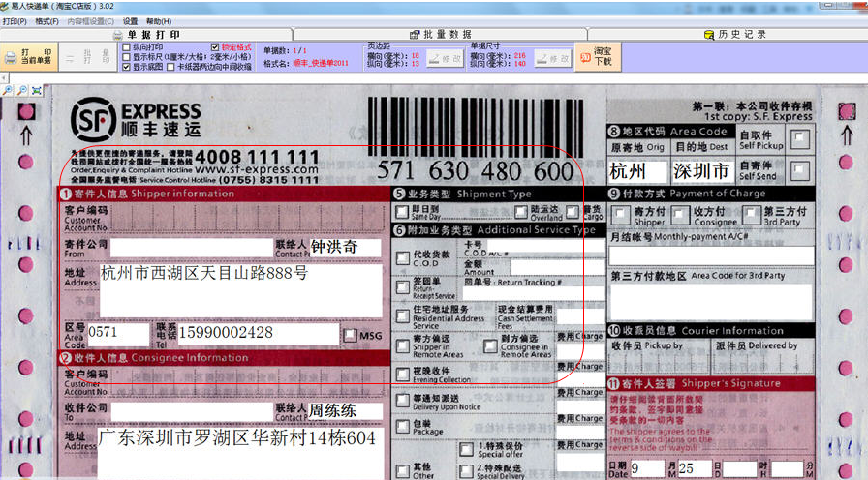Viewport: 868px width, 480px height.
Task: Click 修改 button beside 页边距 margins
Action: pos(445,59)
